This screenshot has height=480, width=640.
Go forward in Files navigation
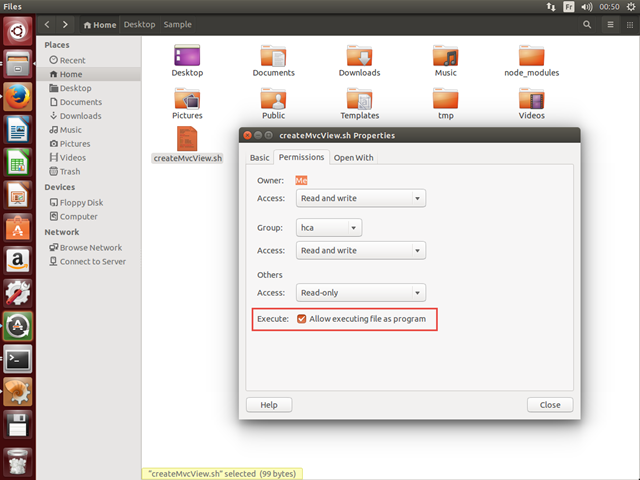click(65, 24)
